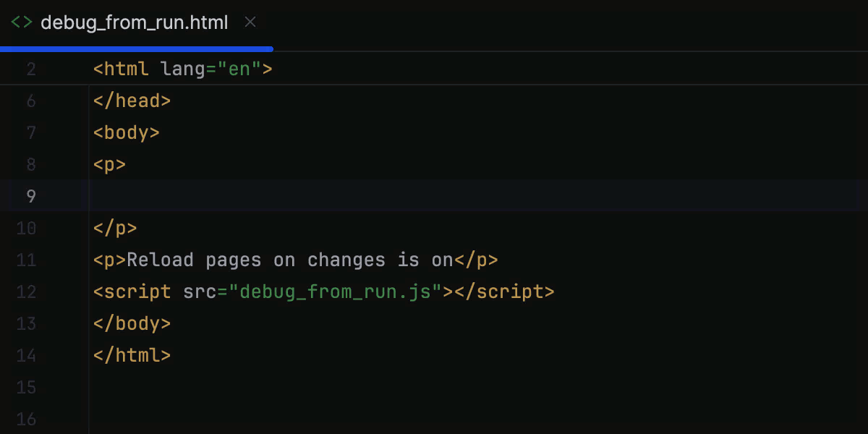Click the closing </html> tag on line 14
The width and height of the screenshot is (868, 434).
coord(132,355)
